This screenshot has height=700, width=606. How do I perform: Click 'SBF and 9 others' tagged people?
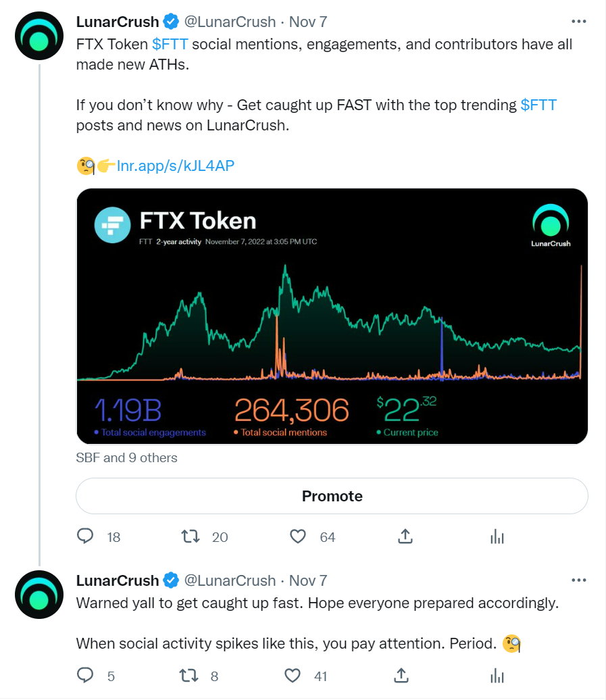tap(127, 457)
